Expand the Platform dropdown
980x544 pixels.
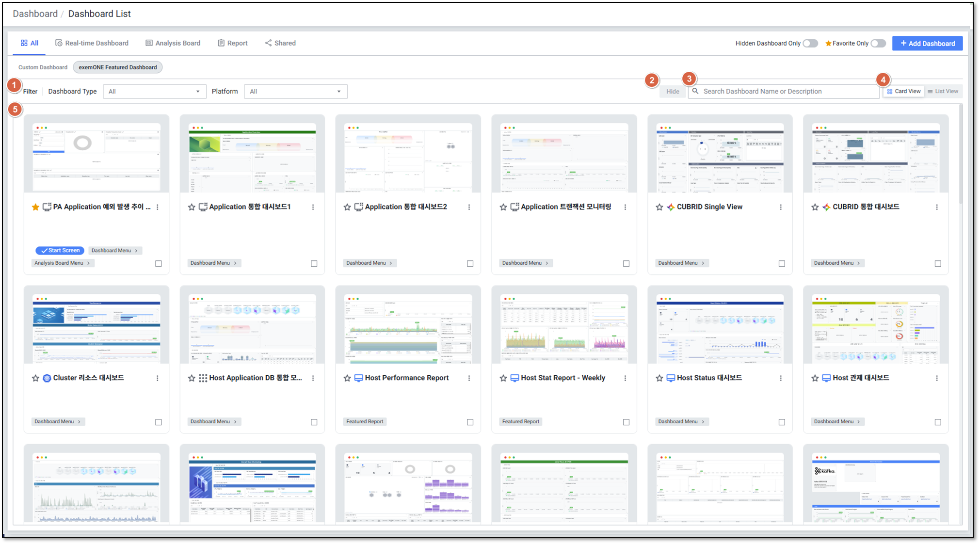point(295,91)
